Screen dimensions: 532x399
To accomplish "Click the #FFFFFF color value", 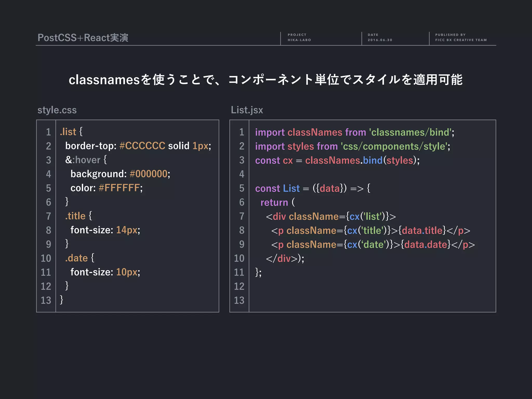I will coord(119,188).
